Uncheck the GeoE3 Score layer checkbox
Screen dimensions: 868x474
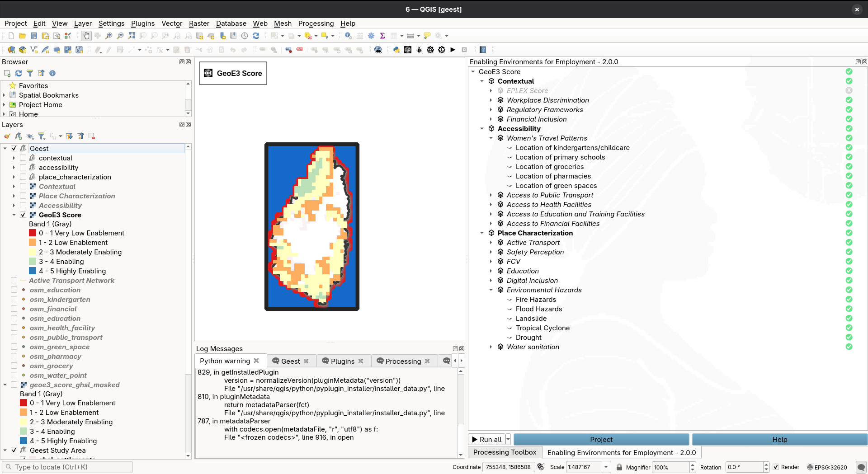[23, 215]
